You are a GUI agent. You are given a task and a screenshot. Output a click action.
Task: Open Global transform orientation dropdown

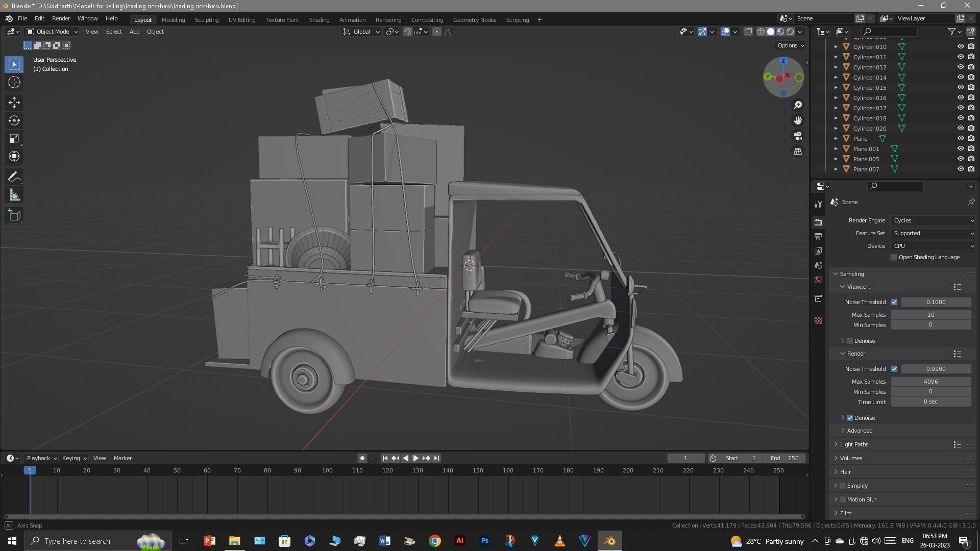(361, 32)
